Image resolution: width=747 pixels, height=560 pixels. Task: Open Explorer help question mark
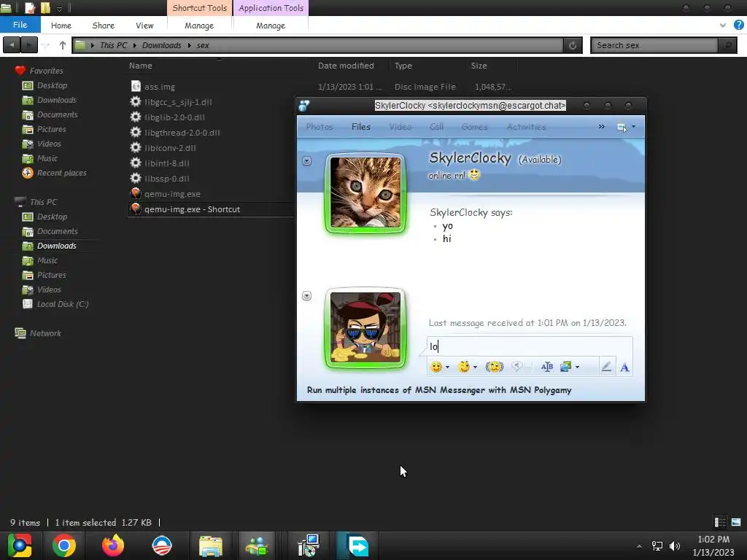click(738, 26)
